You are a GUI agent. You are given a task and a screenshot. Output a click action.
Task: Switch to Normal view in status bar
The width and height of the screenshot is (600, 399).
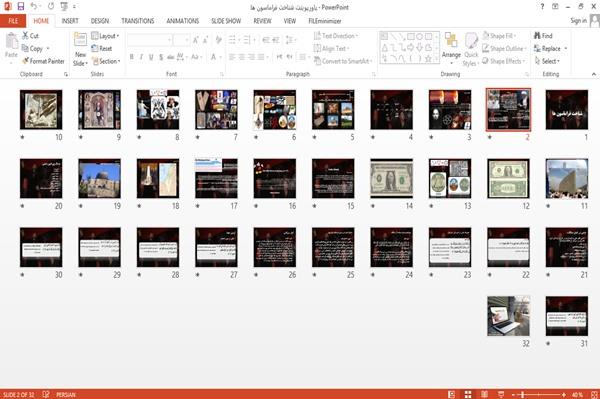click(x=452, y=394)
